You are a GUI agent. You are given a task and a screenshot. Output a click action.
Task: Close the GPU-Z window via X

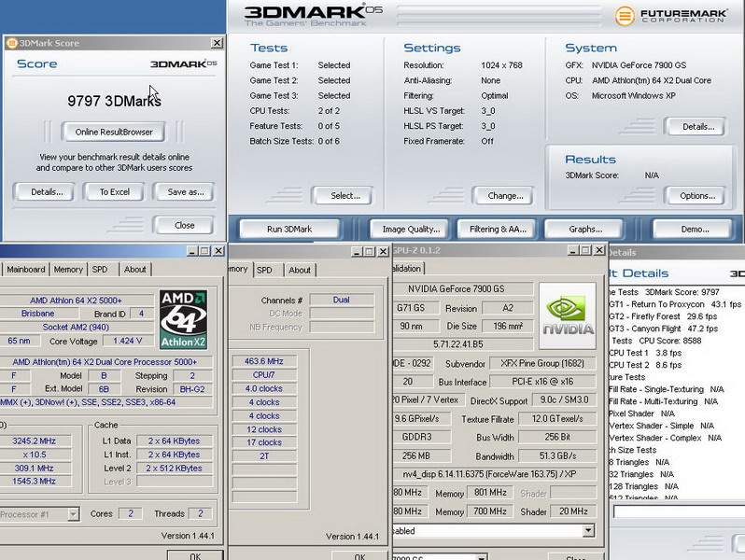pyautogui.click(x=599, y=250)
